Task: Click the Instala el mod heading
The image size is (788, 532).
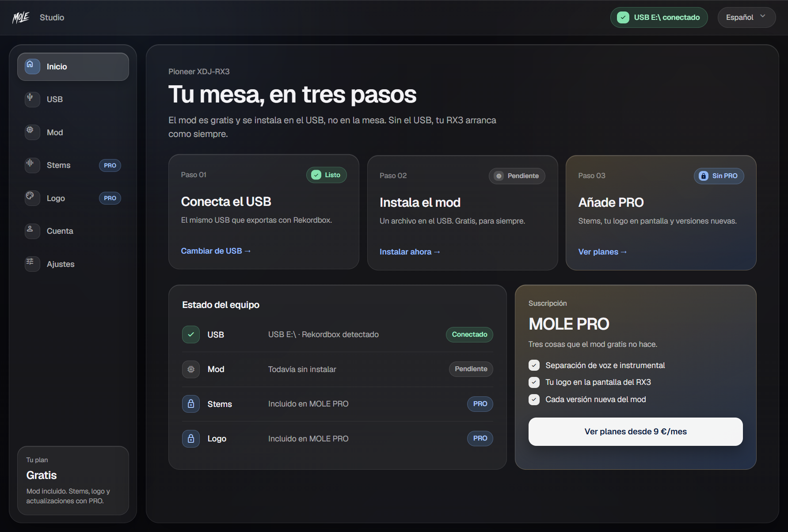Action: click(420, 202)
